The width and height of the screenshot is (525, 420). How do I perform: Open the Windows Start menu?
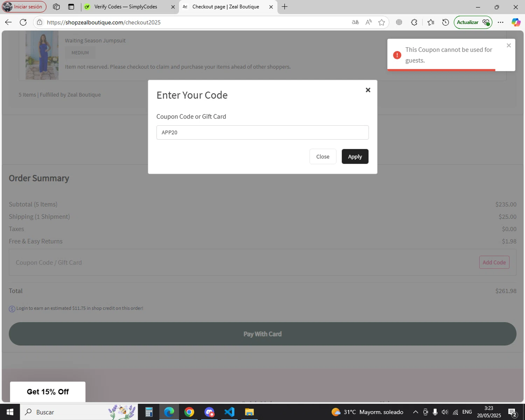(10, 412)
